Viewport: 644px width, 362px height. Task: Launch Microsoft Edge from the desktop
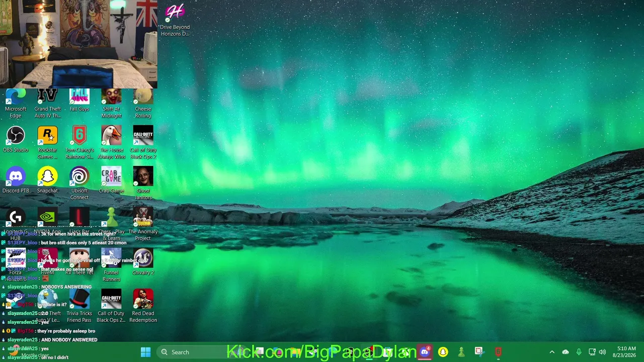coord(16,104)
